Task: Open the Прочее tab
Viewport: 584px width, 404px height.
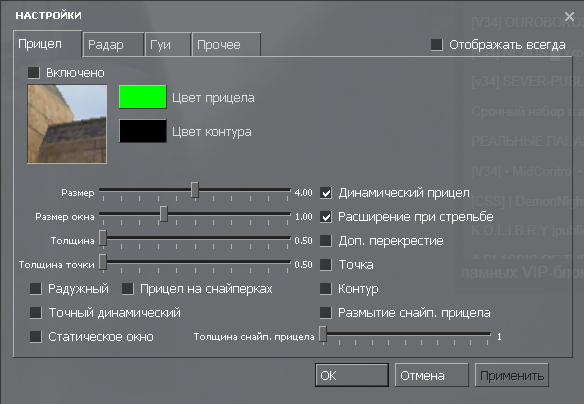Action: pos(226,45)
